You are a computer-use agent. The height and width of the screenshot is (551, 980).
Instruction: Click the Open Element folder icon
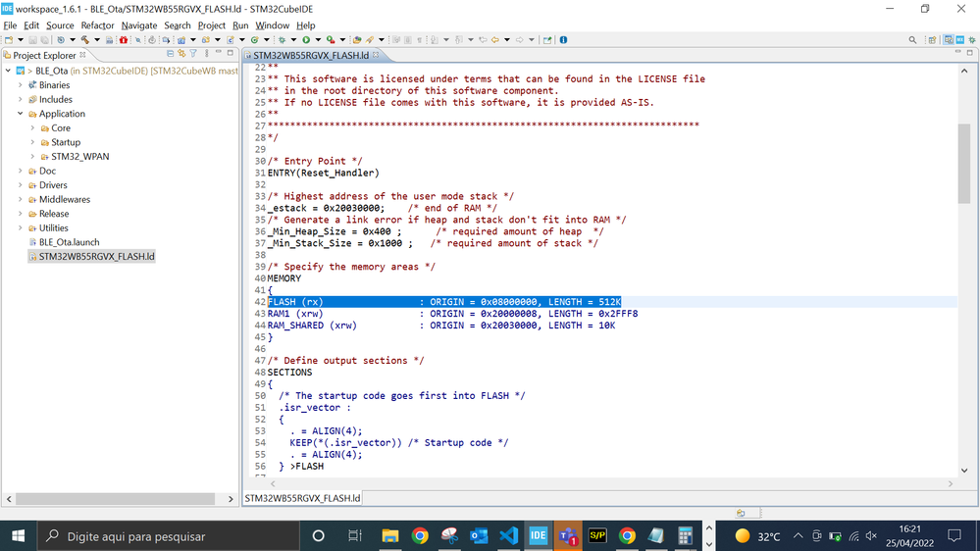(x=356, y=40)
